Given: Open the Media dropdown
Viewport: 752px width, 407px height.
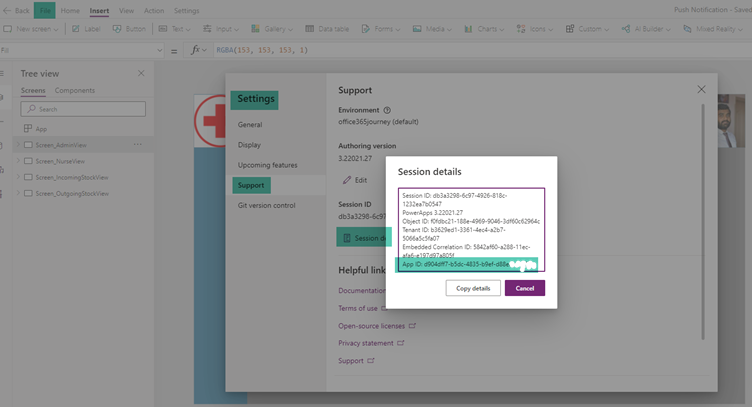Looking at the screenshot, I should point(432,29).
